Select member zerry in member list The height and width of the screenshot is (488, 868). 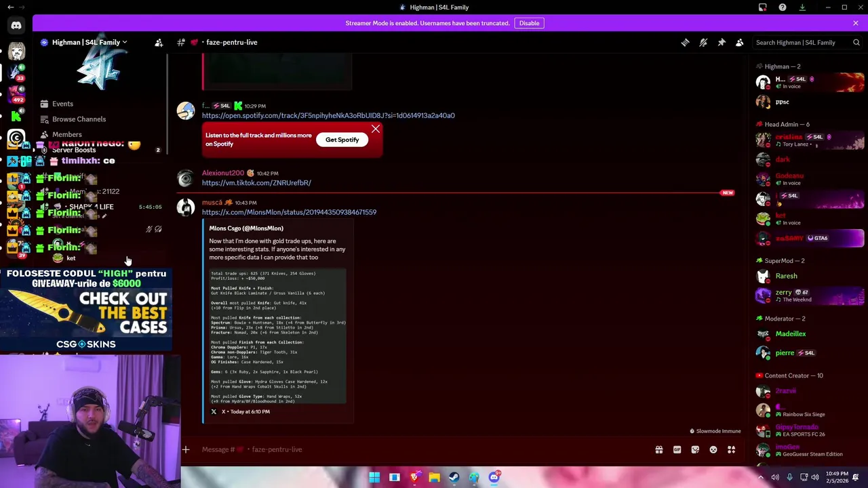pos(810,296)
